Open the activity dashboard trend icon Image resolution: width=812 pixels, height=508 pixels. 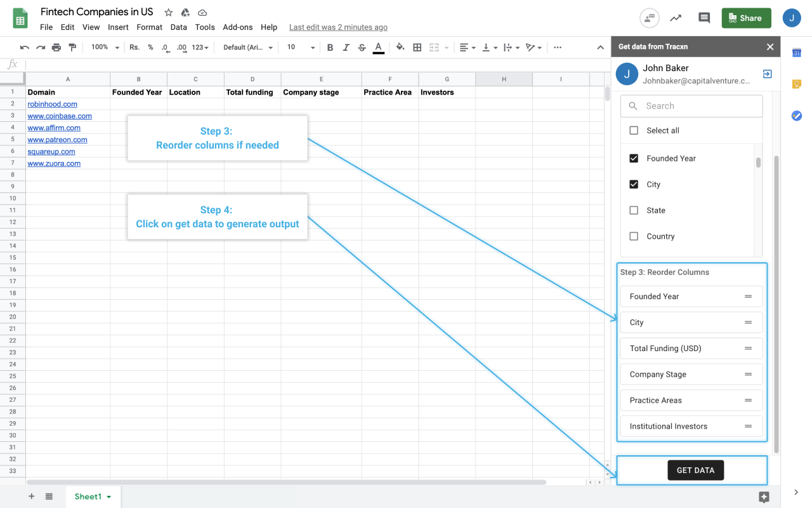[676, 18]
